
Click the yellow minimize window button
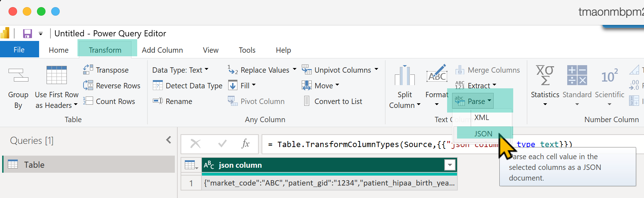pyautogui.click(x=27, y=11)
